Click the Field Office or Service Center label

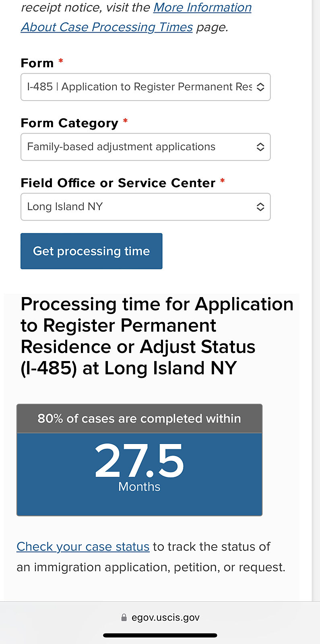(118, 183)
